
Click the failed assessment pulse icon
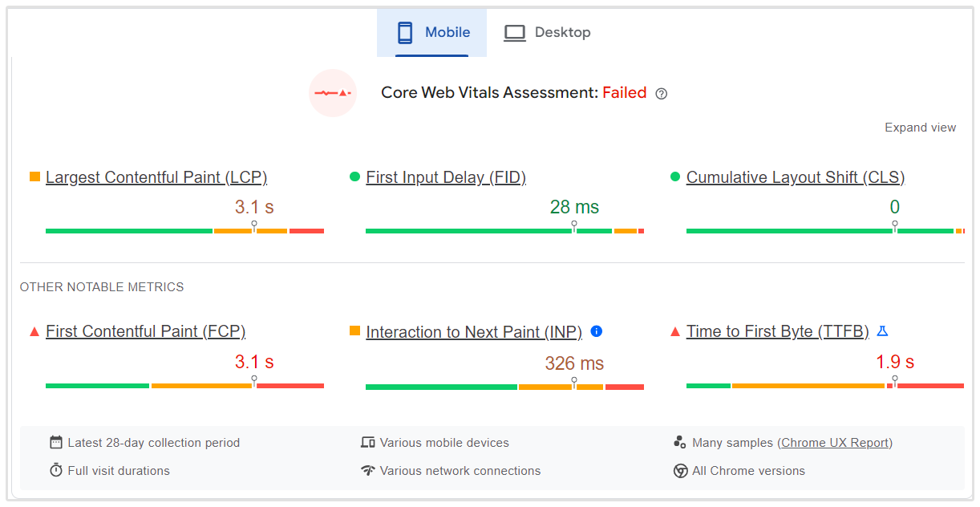pos(333,93)
